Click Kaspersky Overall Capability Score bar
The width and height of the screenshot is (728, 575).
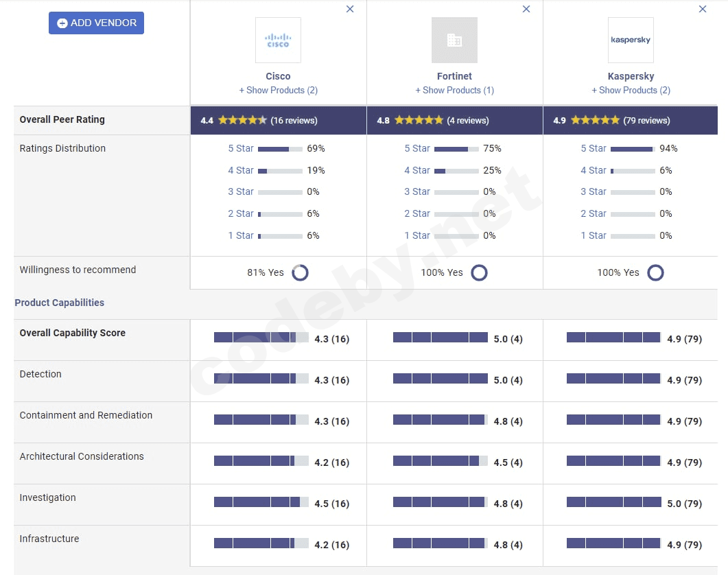tap(613, 338)
